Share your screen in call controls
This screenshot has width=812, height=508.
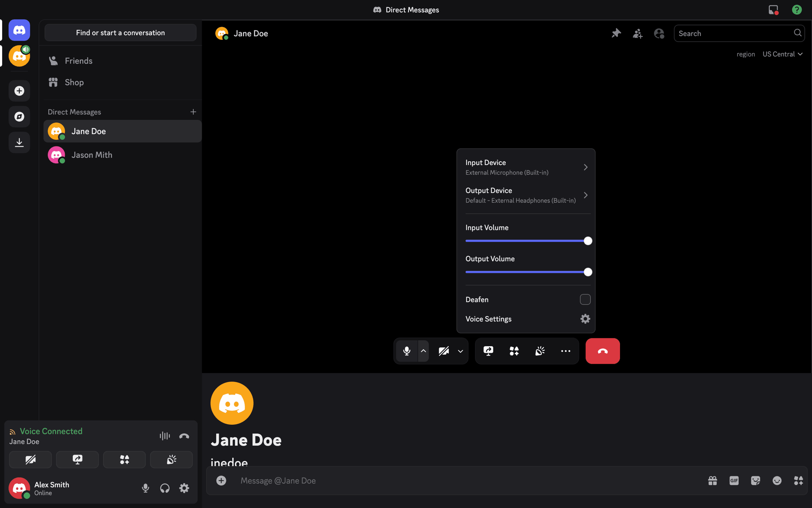488,351
